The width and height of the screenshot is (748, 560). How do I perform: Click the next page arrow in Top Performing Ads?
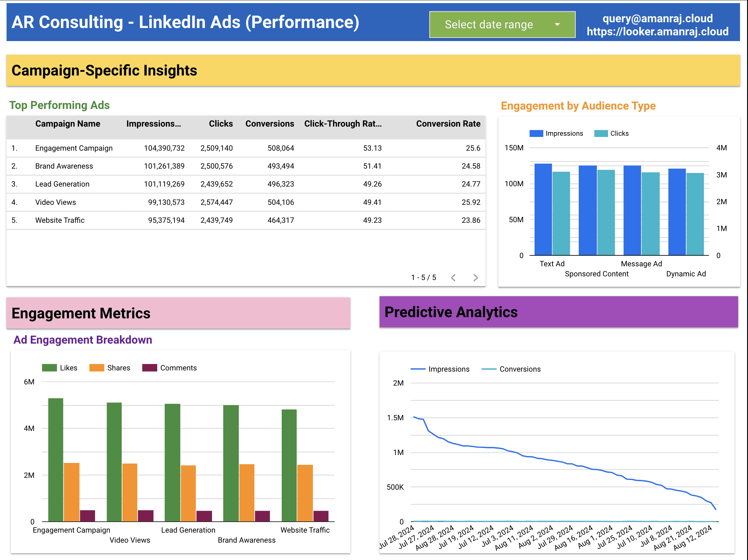click(x=476, y=277)
